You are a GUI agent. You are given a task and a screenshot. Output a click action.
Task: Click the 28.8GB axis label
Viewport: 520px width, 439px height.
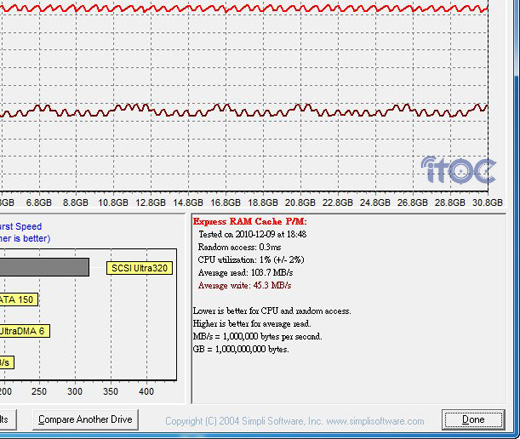click(x=450, y=202)
